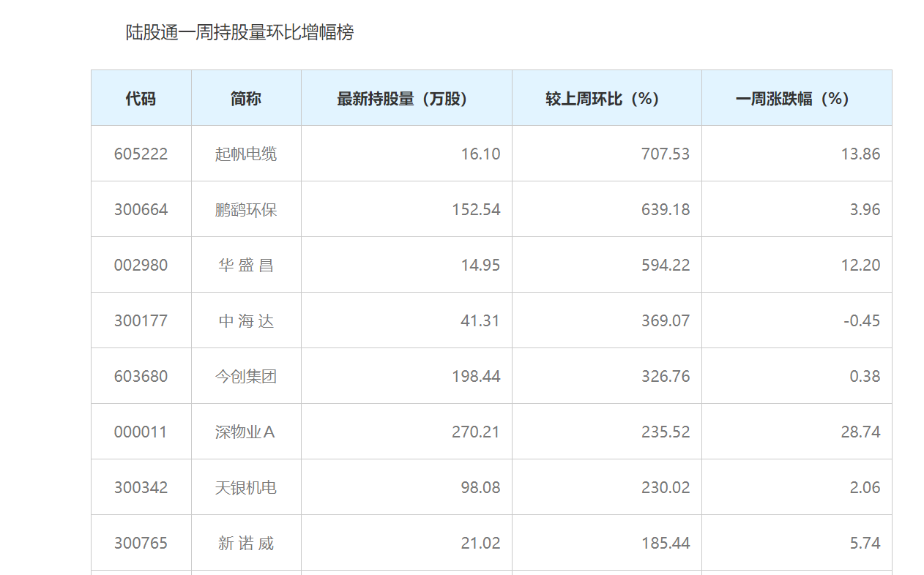This screenshot has height=575, width=924.
Task: Click weekly ratio 707.53
Action: 666,154
